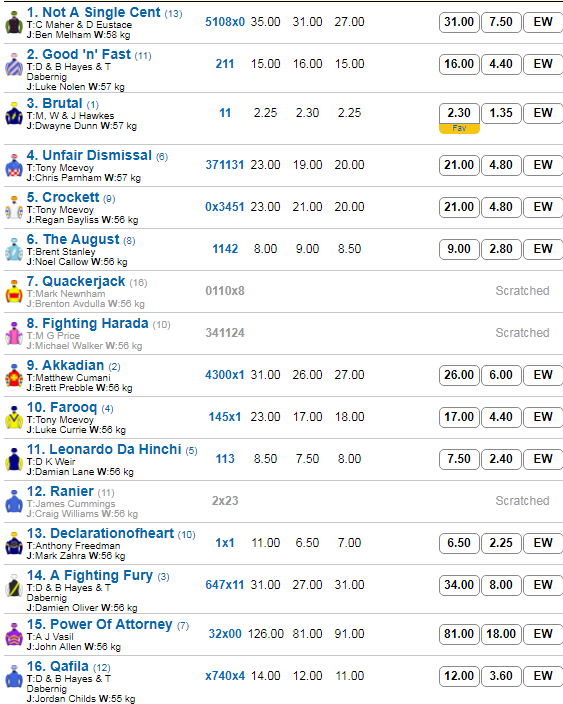Choose EW bet for Qafila

[x=543, y=676]
